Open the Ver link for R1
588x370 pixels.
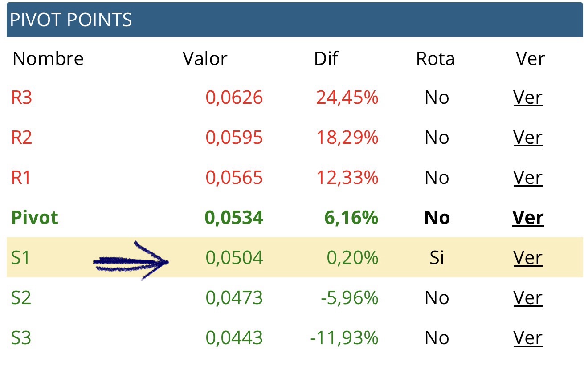528,178
